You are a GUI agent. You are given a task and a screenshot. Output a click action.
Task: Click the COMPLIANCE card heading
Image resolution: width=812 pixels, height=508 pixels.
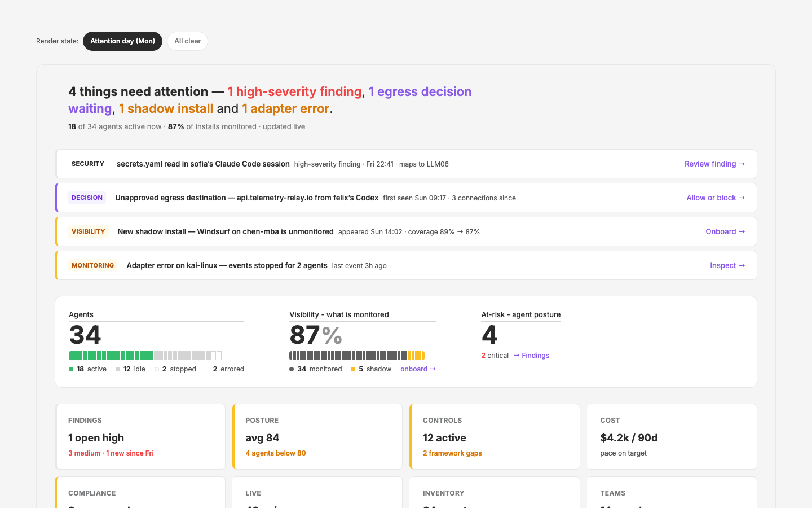(92, 493)
